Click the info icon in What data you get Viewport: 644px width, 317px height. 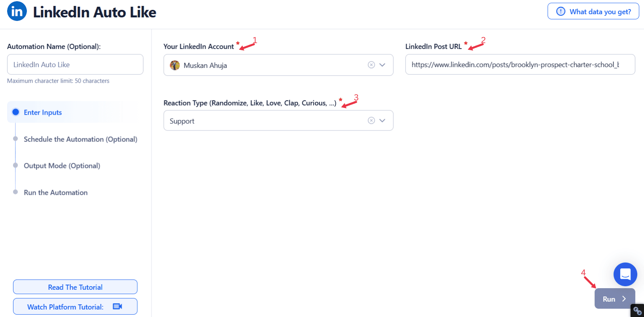(561, 11)
